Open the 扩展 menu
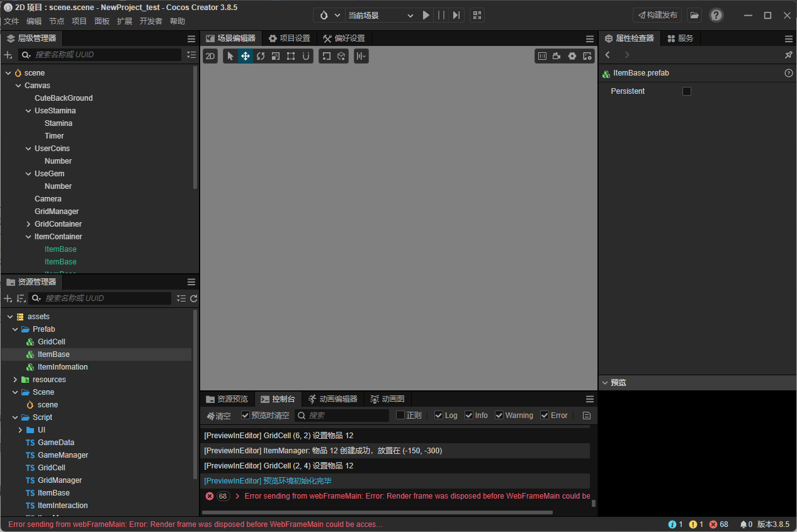Screen dimensions: 797x532 pos(125,21)
